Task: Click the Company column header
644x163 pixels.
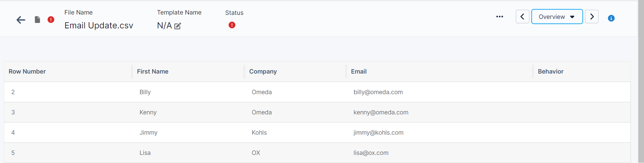Action: pos(263,72)
